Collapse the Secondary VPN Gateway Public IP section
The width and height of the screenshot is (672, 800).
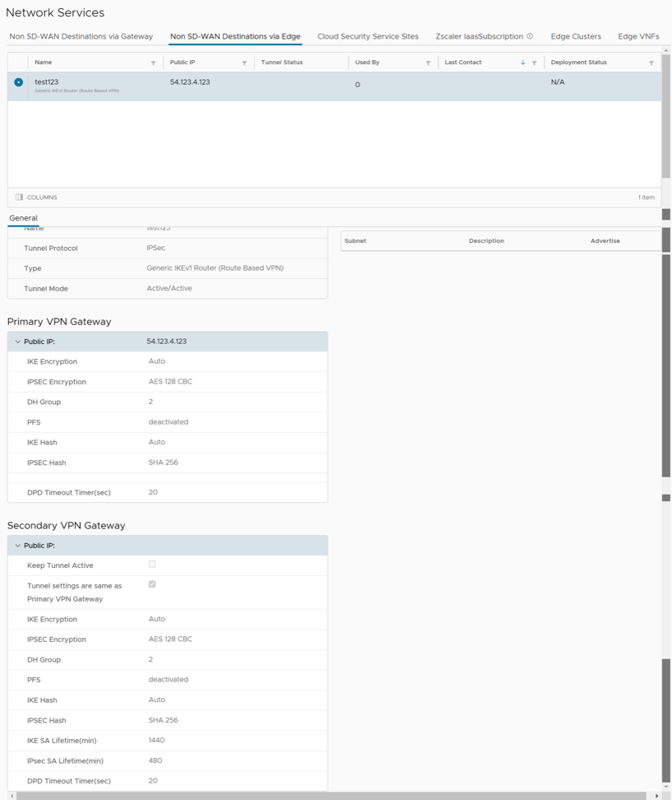pyautogui.click(x=17, y=545)
